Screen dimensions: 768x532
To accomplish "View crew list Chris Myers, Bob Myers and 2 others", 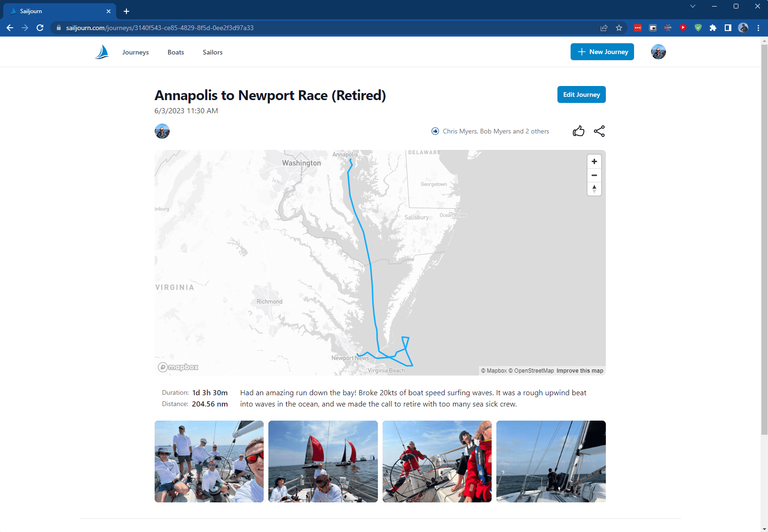I will point(496,131).
